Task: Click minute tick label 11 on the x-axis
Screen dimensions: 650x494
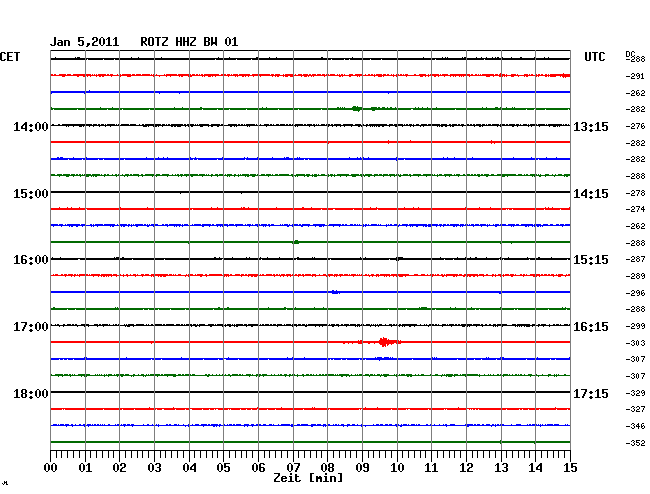Action: pos(431,468)
